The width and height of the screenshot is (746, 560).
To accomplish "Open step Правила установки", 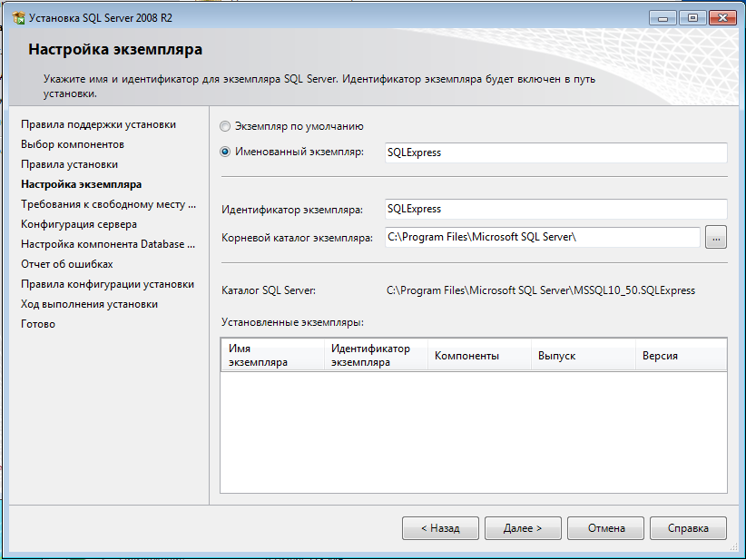I will 70,164.
